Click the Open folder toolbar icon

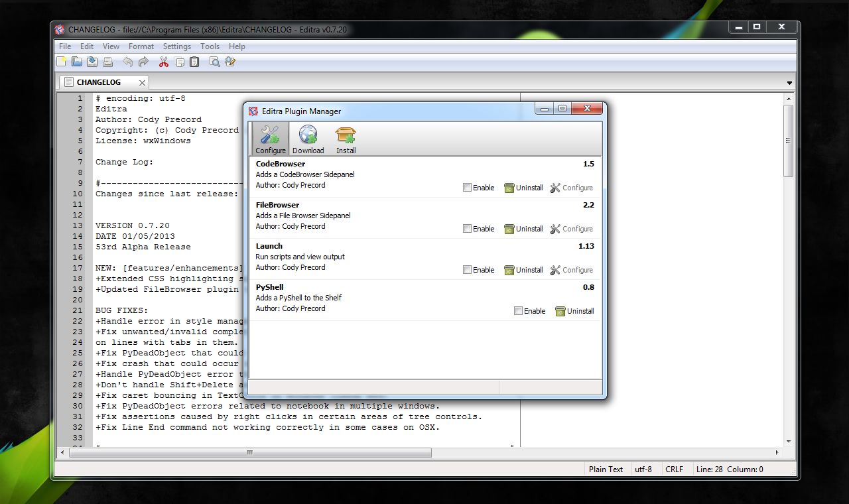pyautogui.click(x=77, y=62)
